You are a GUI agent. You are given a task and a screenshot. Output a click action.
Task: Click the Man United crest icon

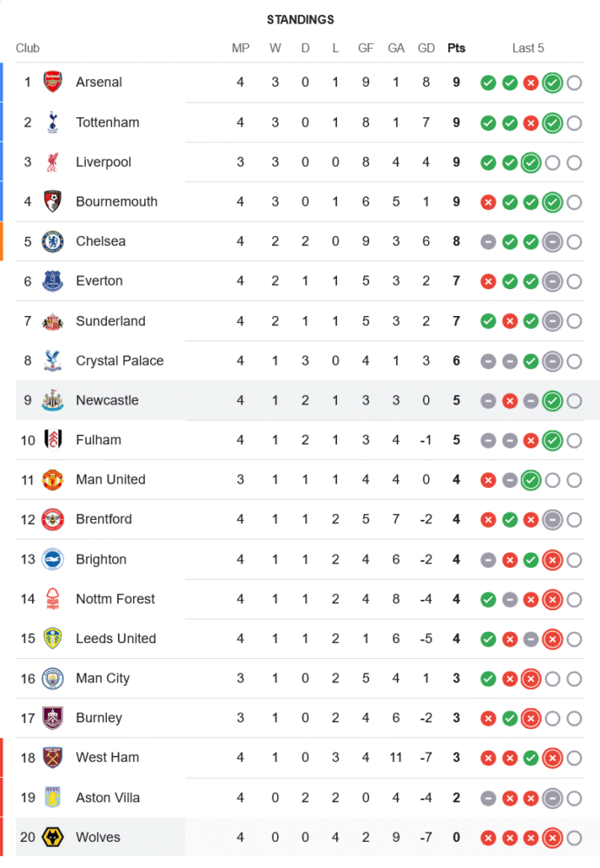[53, 479]
